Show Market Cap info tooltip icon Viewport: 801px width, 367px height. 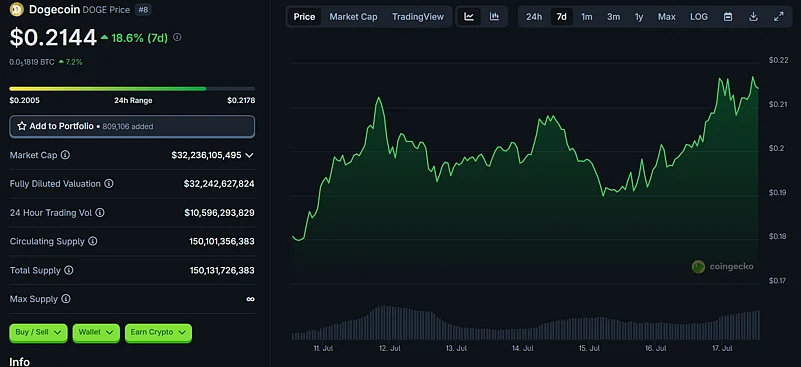pos(65,155)
